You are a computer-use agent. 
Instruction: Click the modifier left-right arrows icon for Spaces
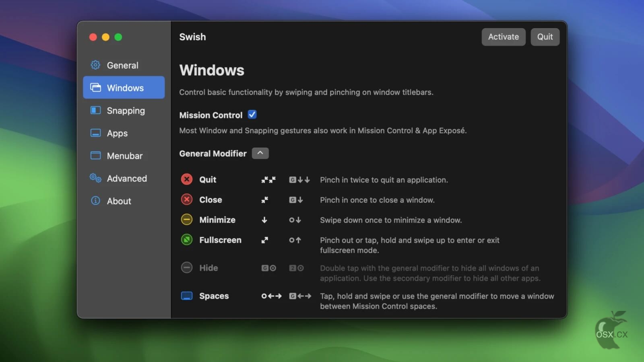[300, 296]
